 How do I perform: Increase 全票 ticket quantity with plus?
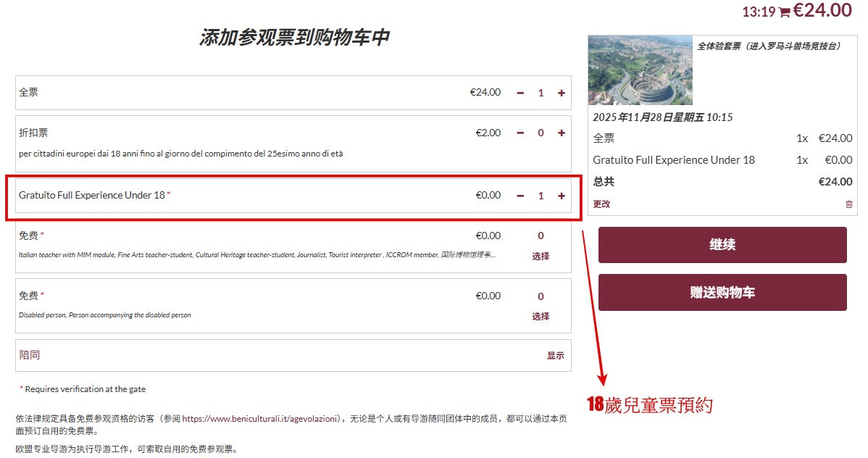(x=562, y=93)
